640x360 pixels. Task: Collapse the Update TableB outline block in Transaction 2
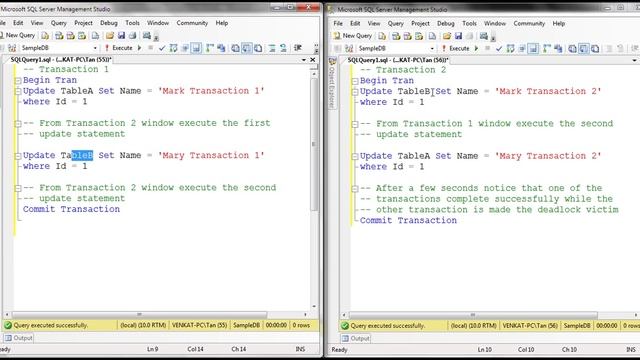(355, 92)
